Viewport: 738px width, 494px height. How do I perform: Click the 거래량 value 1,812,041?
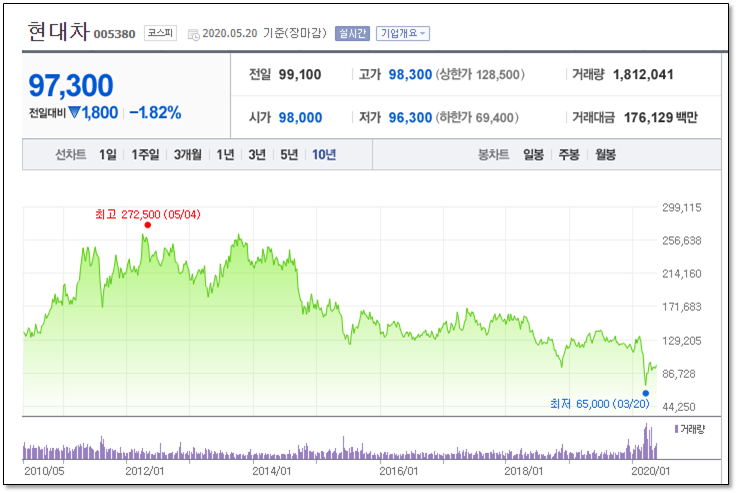click(643, 74)
